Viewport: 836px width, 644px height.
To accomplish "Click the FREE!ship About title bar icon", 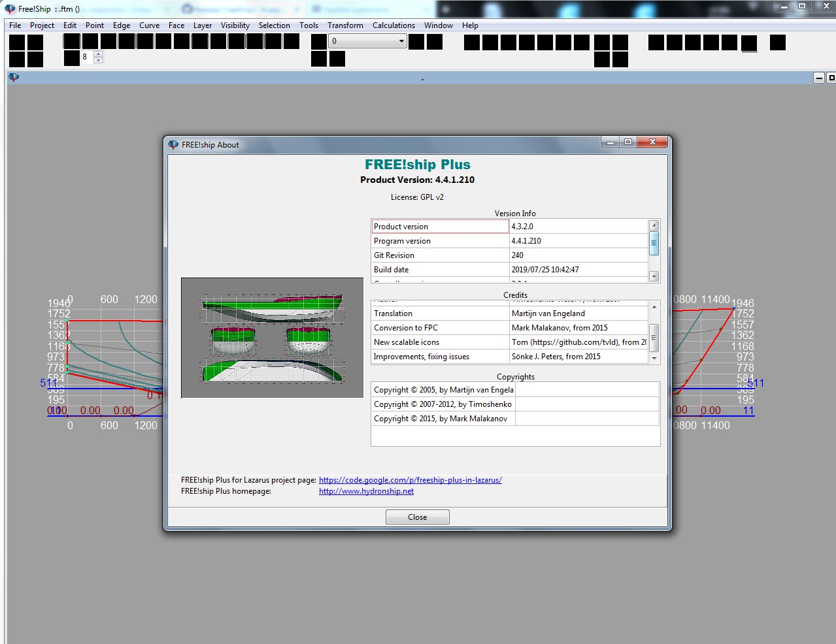I will [173, 145].
